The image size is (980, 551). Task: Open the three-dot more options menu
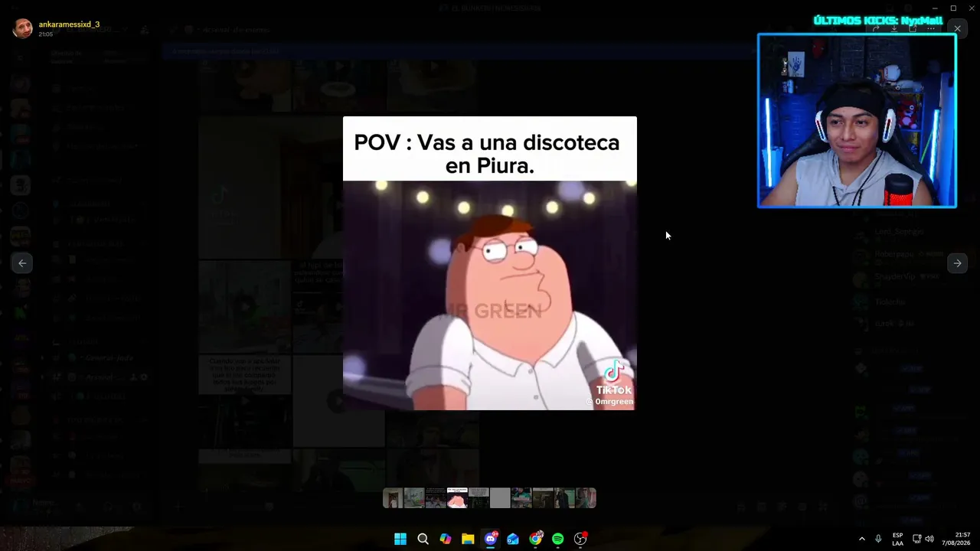(931, 28)
